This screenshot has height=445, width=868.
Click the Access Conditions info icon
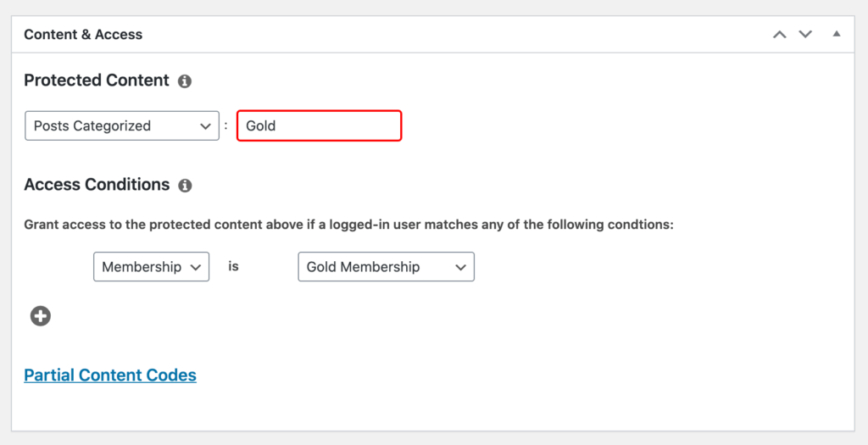[x=185, y=185]
